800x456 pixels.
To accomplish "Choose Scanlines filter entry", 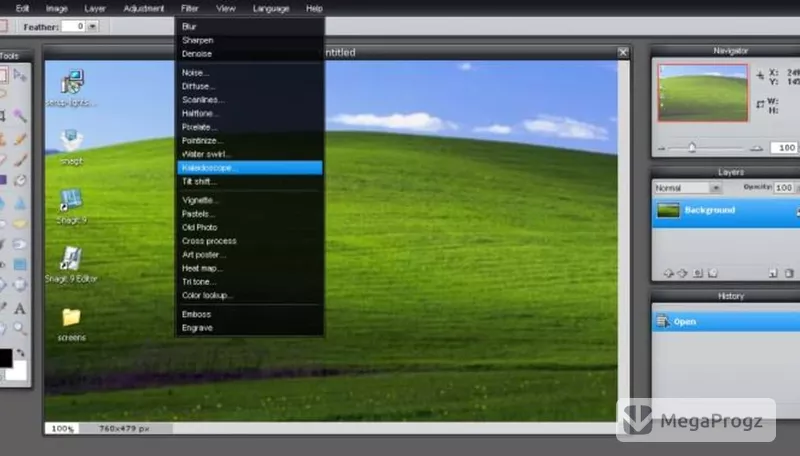I will 250,100.
